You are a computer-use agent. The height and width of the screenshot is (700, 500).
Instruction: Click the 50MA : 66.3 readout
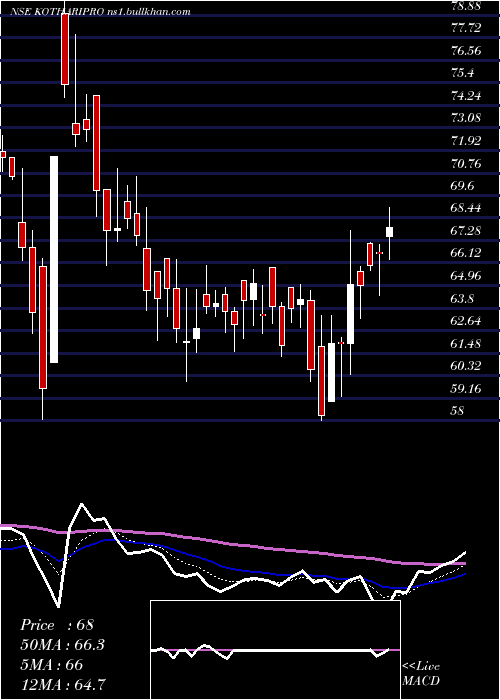(x=64, y=645)
